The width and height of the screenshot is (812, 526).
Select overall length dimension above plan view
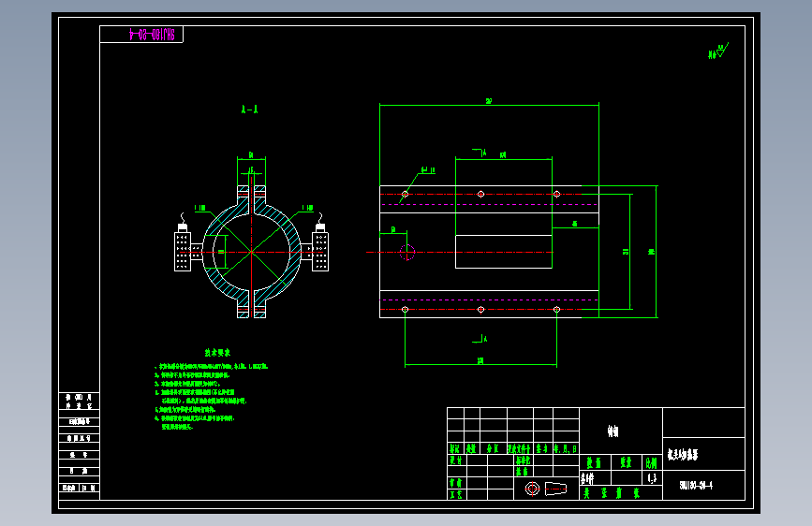(x=489, y=101)
